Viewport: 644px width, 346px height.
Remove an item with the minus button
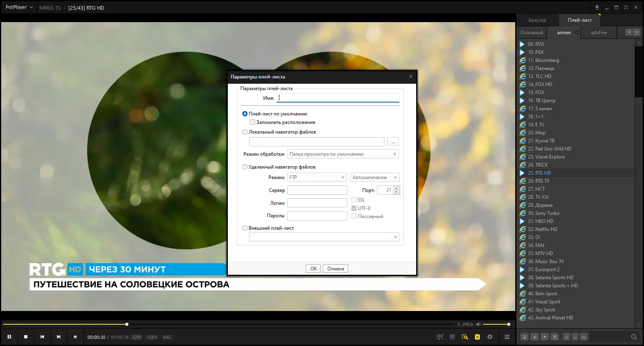[x=575, y=337]
